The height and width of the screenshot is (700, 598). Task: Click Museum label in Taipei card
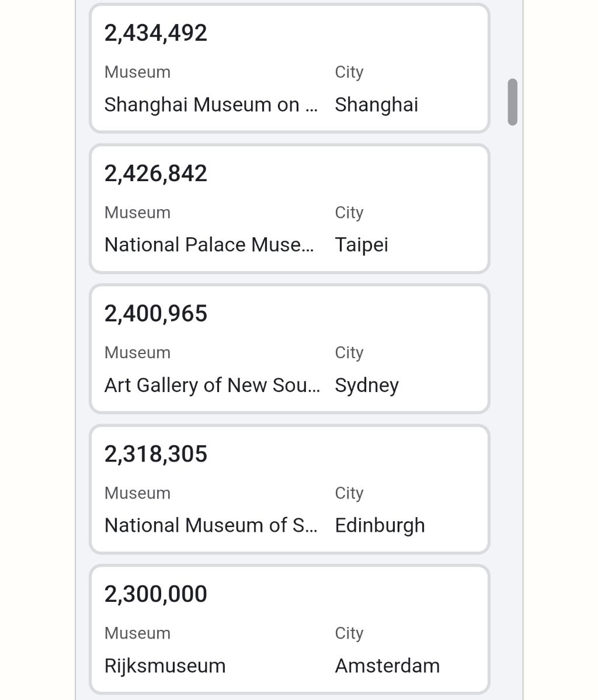coord(137,213)
